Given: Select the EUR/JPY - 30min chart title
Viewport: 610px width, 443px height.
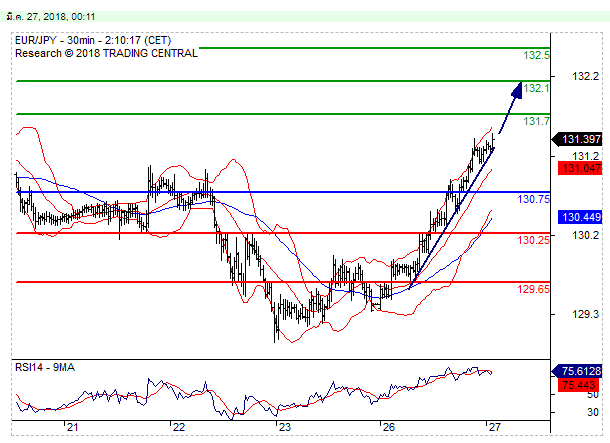Looking at the screenshot, I should 93,40.
